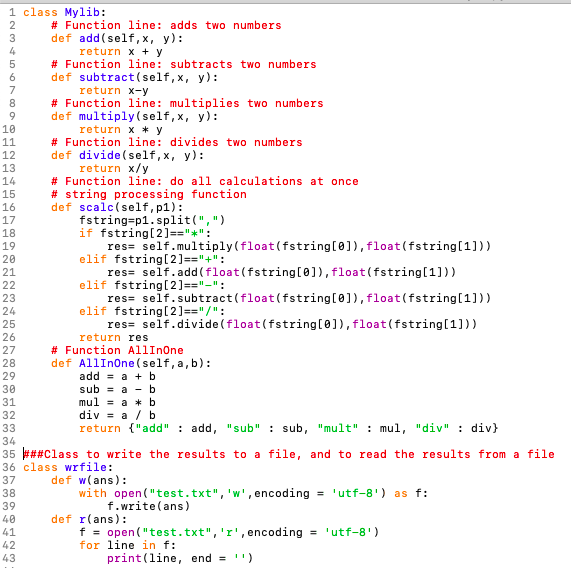Screen dimensions: 571x568
Task: Click comment 'multiplies two numbers' on line 8
Action: click(x=247, y=103)
